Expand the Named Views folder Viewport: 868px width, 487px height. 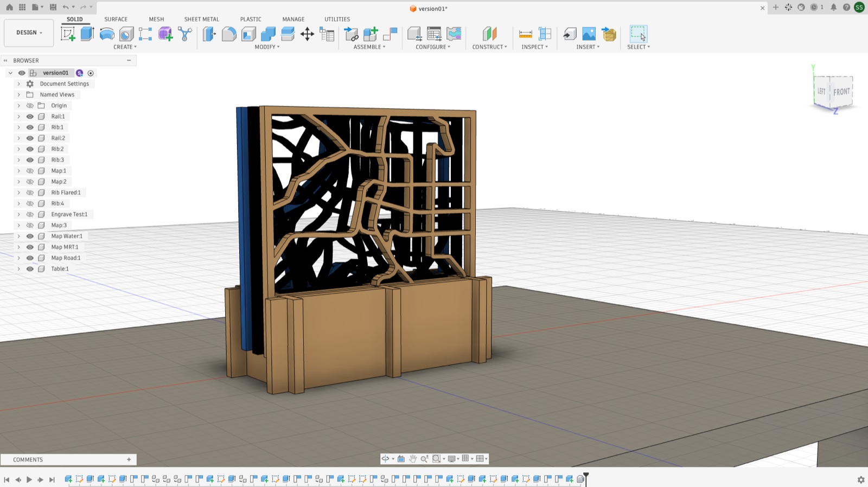click(x=18, y=95)
